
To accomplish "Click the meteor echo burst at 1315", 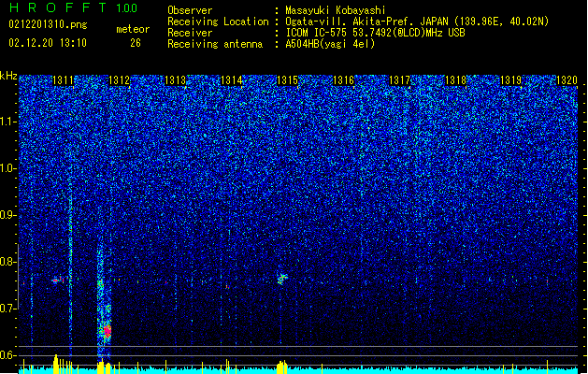I will pos(282,279).
